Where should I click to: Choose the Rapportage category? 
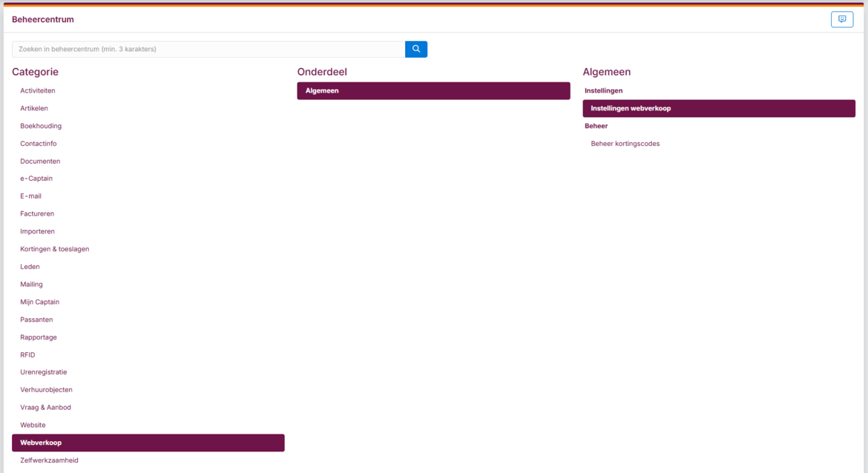tap(39, 337)
